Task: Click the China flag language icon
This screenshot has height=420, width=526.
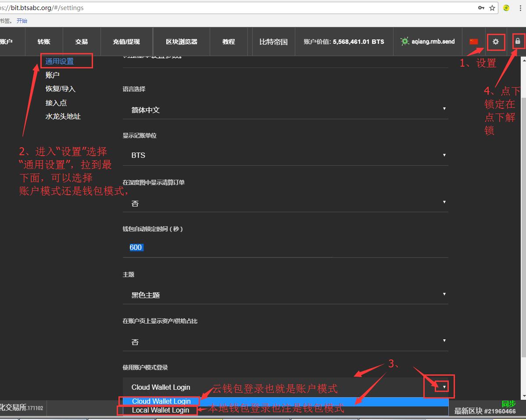Action: [474, 42]
